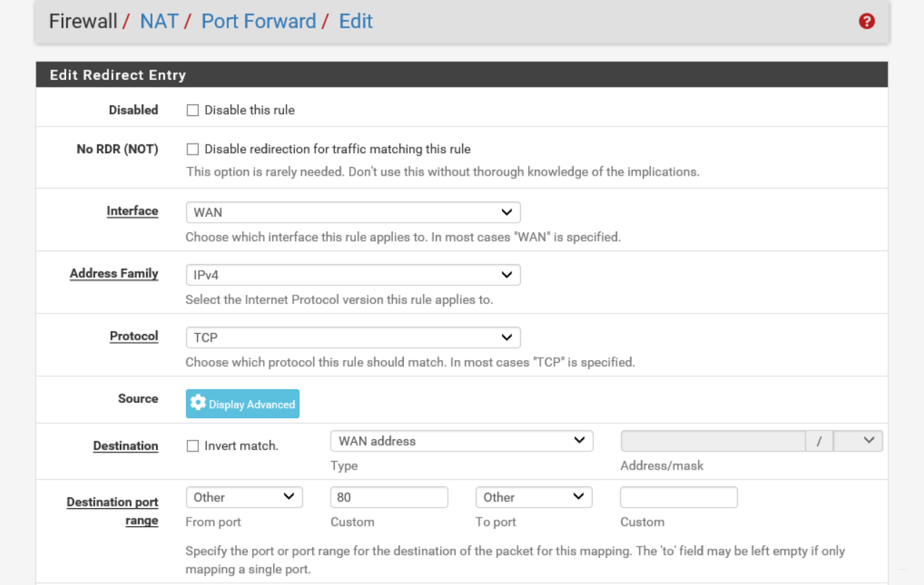
Task: Check the Disable this rule checkbox
Action: click(192, 110)
